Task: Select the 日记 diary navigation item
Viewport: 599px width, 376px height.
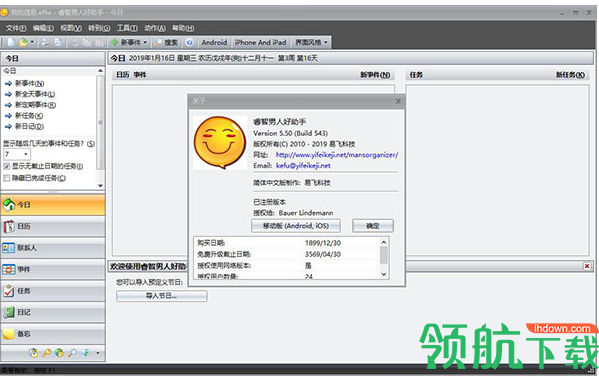Action: [x=53, y=312]
